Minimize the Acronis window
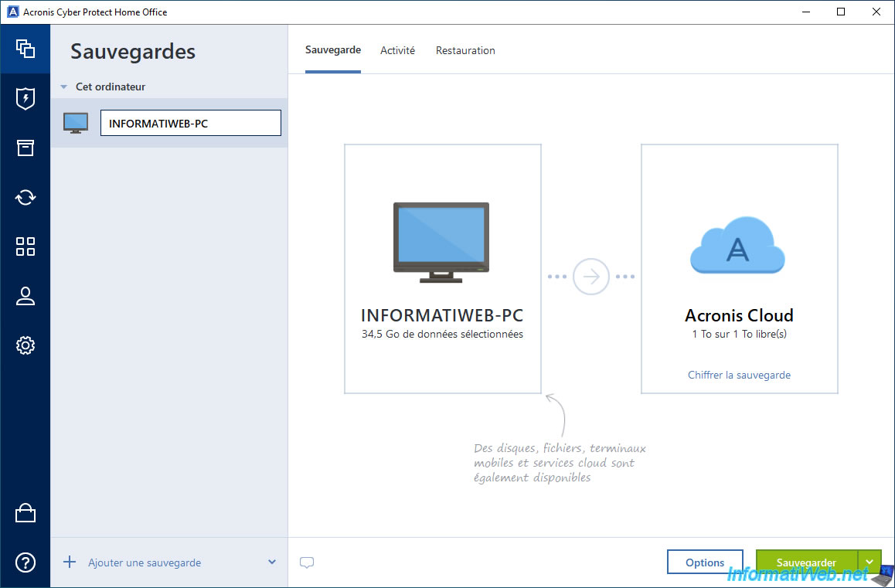This screenshot has width=895, height=588. click(805, 12)
